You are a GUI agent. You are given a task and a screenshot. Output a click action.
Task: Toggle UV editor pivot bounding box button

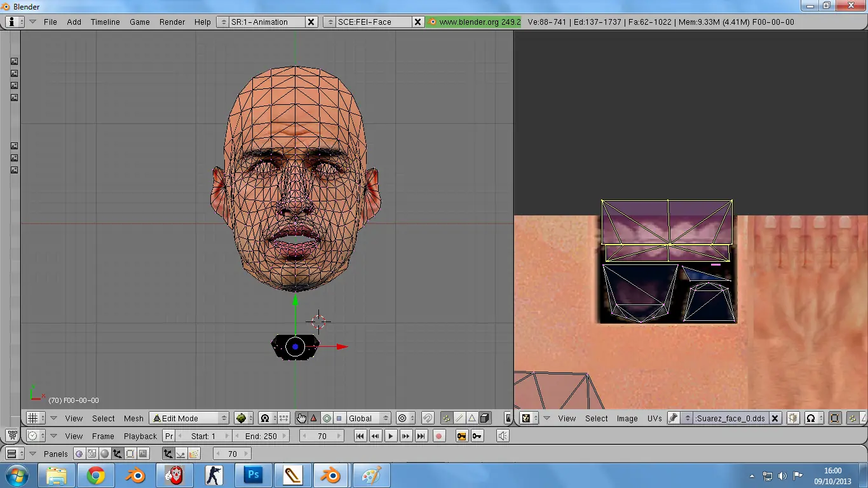coord(835,418)
